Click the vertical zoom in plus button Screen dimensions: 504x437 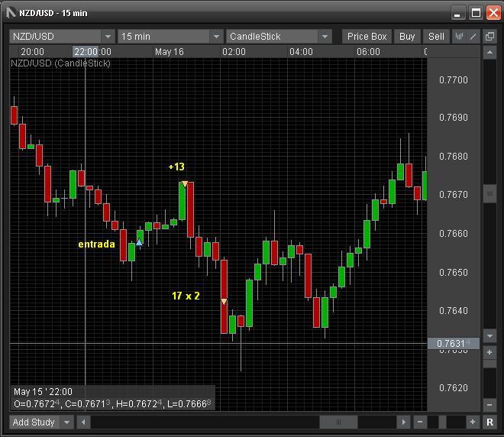pyautogui.click(x=489, y=352)
